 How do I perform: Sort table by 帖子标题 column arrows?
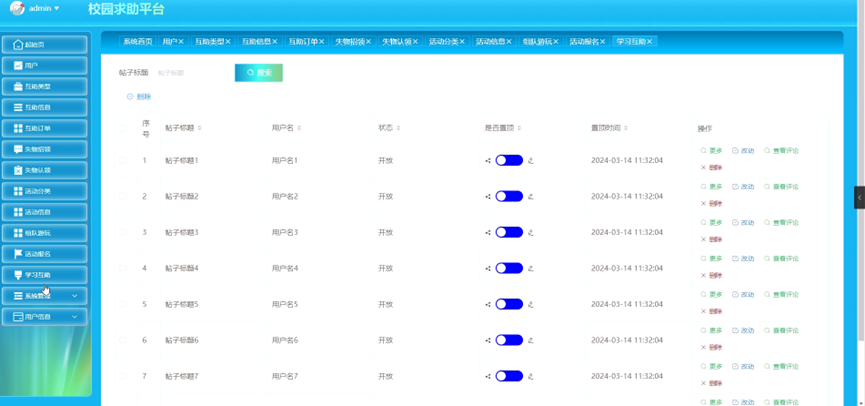200,128
